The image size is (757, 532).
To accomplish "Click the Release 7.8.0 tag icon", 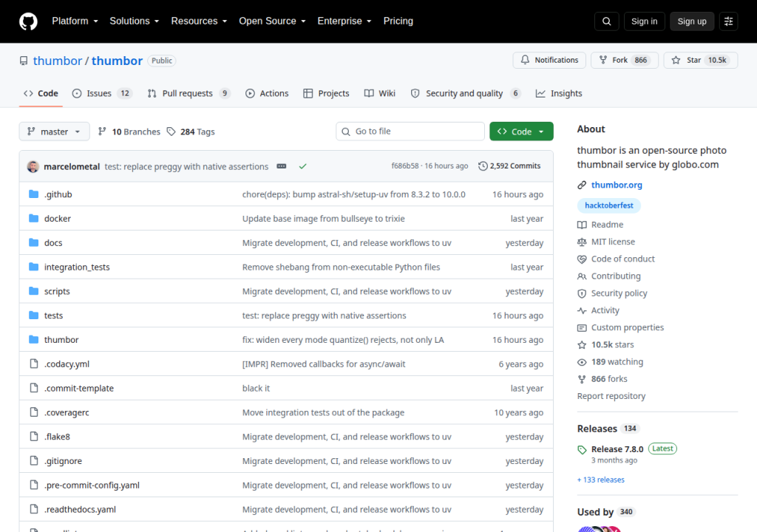I will click(x=582, y=449).
